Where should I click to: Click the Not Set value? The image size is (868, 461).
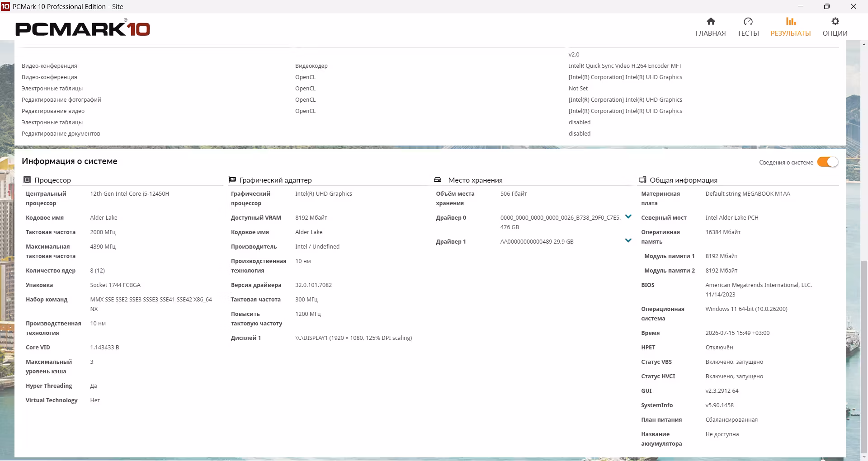tap(578, 89)
